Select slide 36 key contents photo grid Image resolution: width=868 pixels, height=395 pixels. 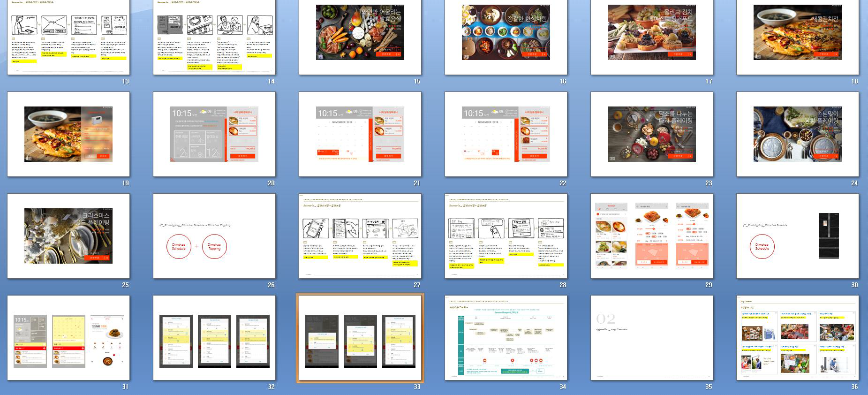(798, 338)
